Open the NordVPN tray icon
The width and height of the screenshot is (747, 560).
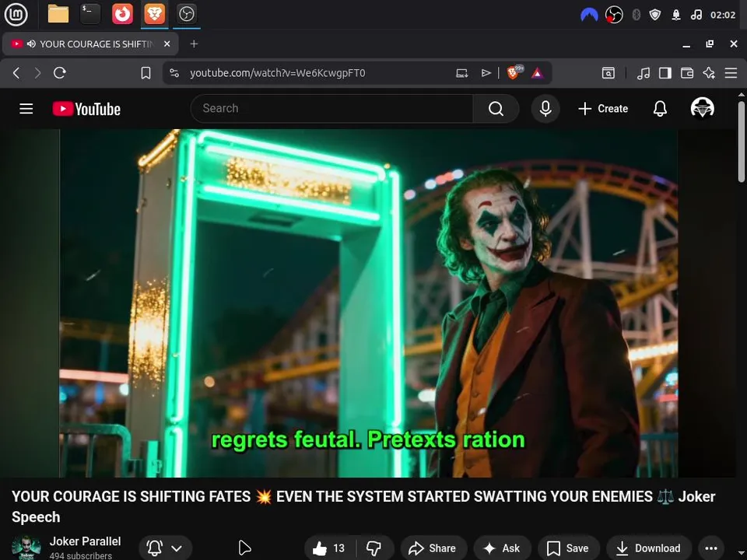(589, 16)
